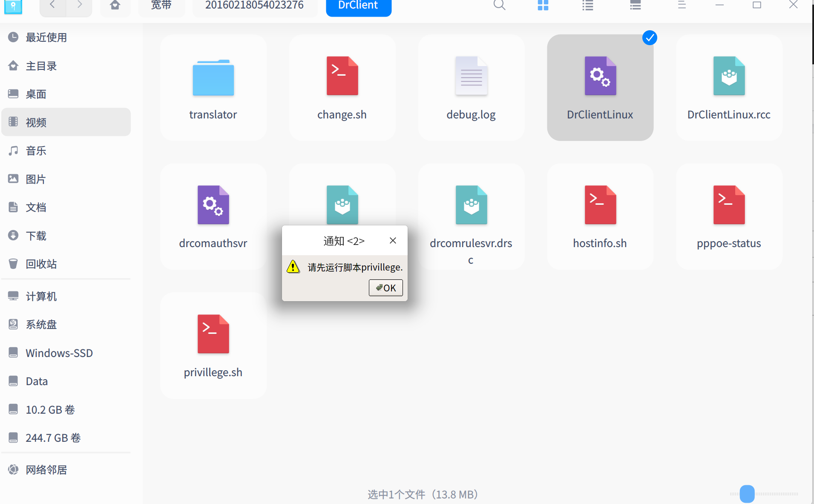Screen dimensions: 814x504
Task: Open 视频 in the sidebar
Action: 66,122
